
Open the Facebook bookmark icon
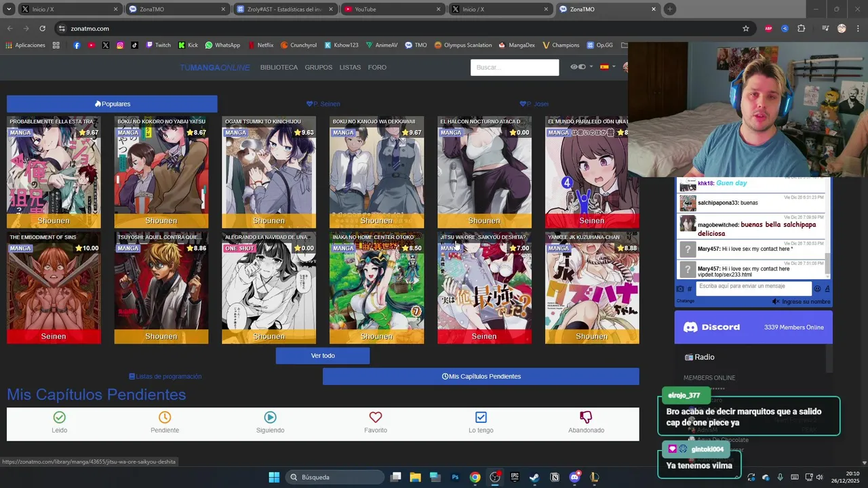click(x=77, y=45)
